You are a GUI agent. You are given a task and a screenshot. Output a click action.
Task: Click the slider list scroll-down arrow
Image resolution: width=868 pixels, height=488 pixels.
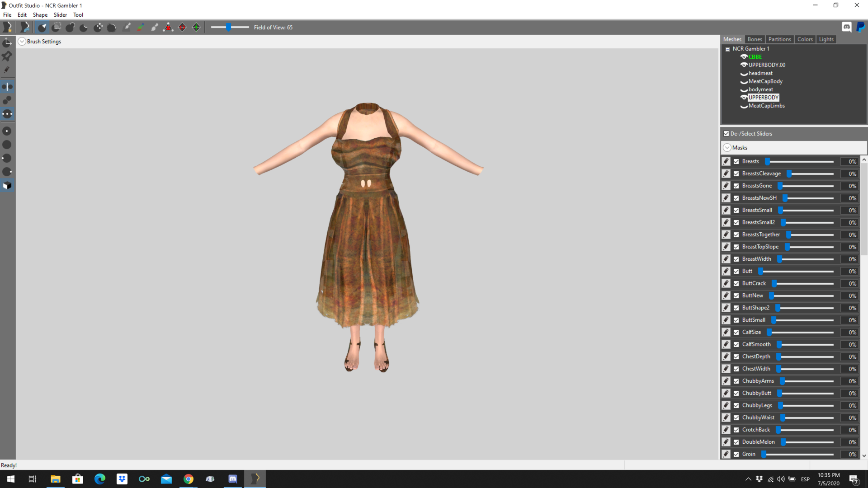pos(864,456)
